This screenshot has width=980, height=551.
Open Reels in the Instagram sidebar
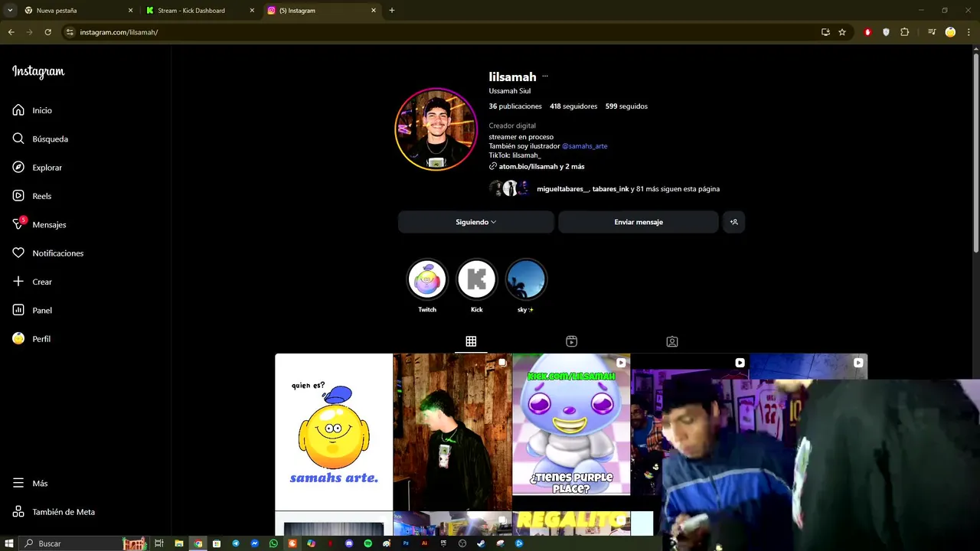click(x=31, y=196)
